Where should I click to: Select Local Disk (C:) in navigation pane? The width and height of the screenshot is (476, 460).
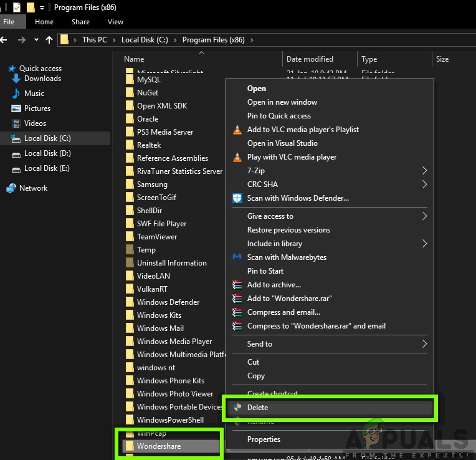(55, 138)
